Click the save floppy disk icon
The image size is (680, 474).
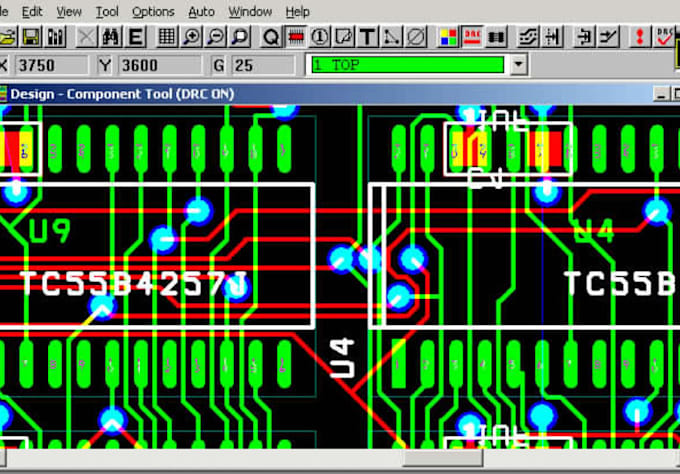[31, 37]
